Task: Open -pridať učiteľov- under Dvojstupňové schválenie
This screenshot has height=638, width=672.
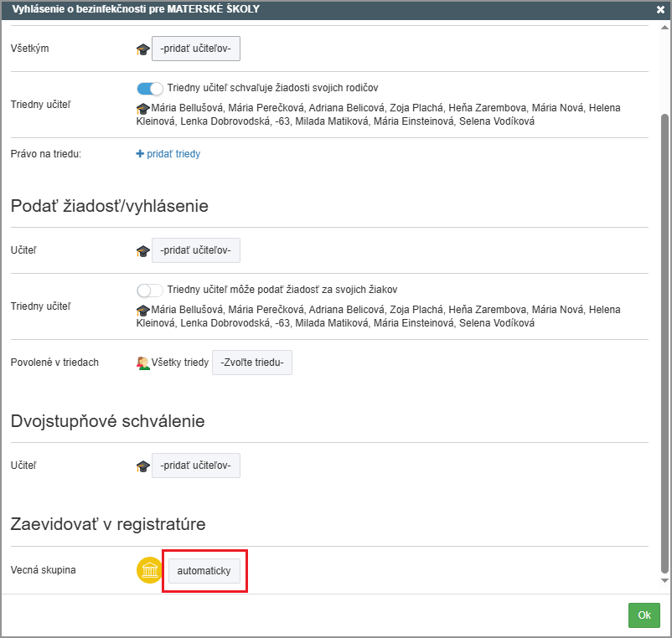Action: 196,466
